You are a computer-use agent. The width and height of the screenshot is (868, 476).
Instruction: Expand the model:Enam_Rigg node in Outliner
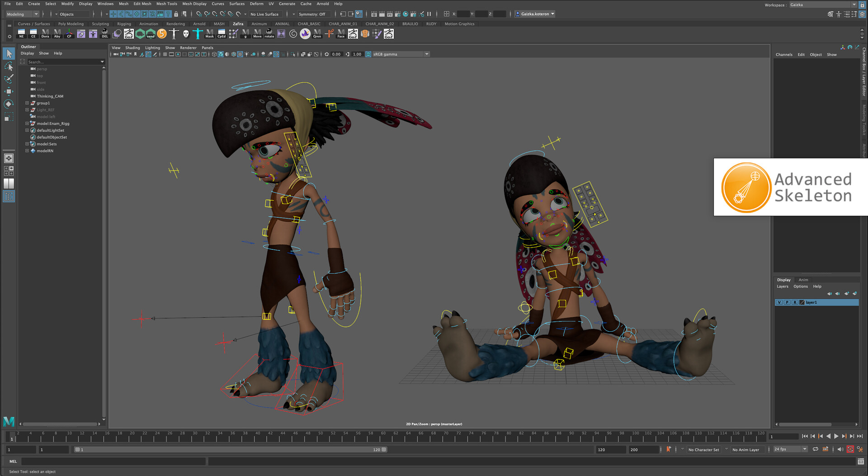(27, 124)
